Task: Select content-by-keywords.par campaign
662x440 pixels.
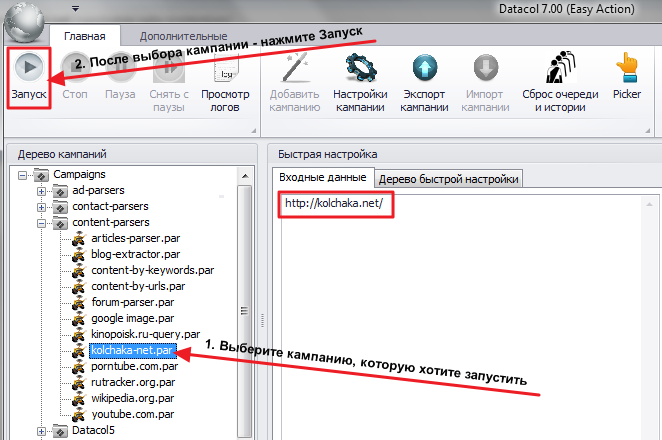Action: coord(152,271)
